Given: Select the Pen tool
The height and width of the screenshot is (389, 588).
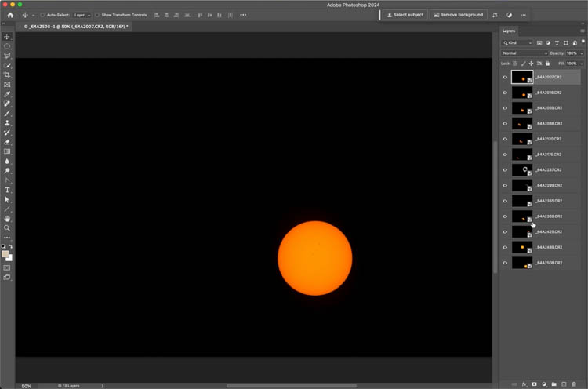Looking at the screenshot, I should point(7,180).
